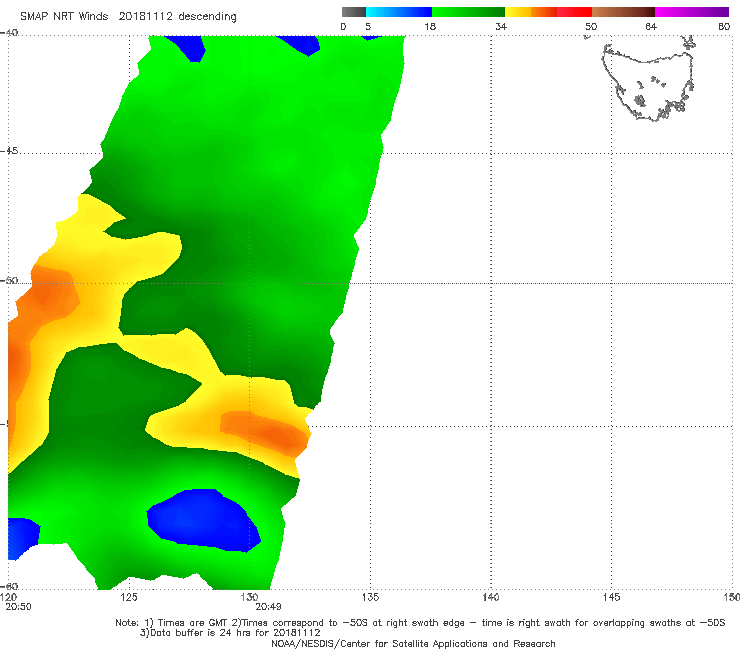Click the '5' label under the color bar
Screen dimensions: 740x650
(x=368, y=26)
